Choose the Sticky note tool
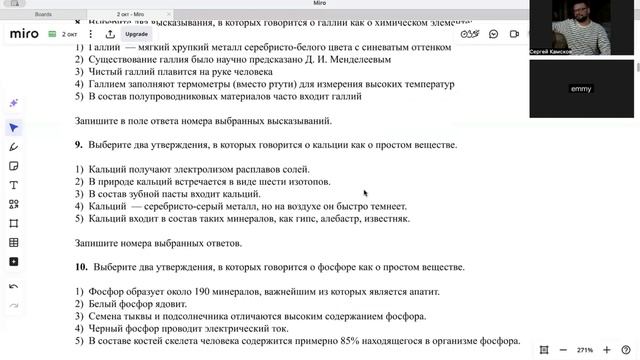Image resolution: width=640 pixels, height=360 pixels. click(13, 166)
